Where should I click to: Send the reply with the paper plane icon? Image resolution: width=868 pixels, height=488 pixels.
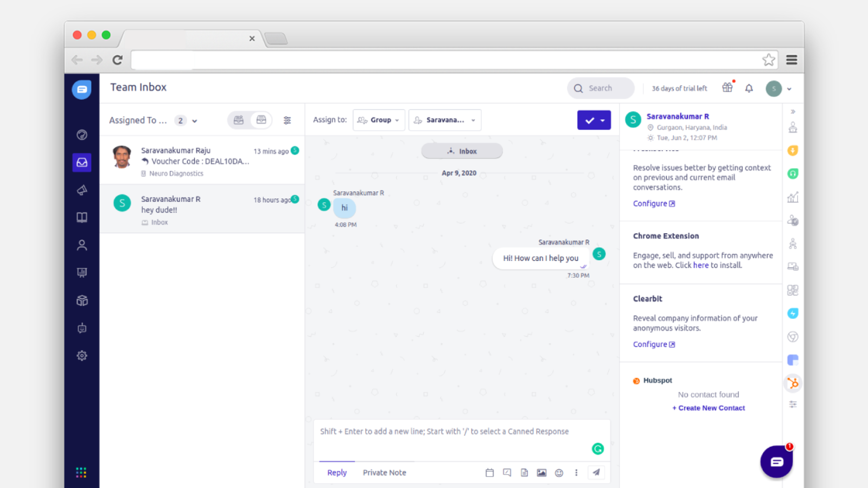(596, 472)
